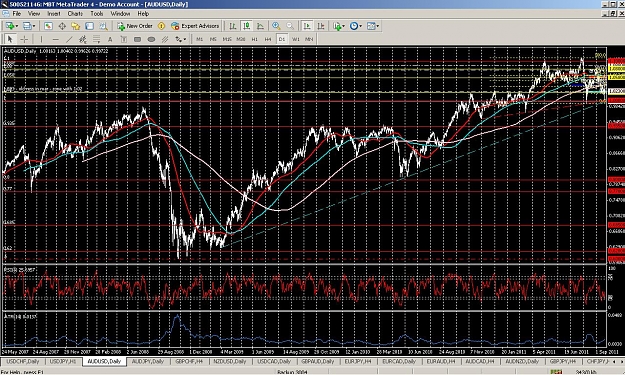Screen dimensions: 625x375
Task: Select the rectangle shape tool
Action: coord(138,39)
